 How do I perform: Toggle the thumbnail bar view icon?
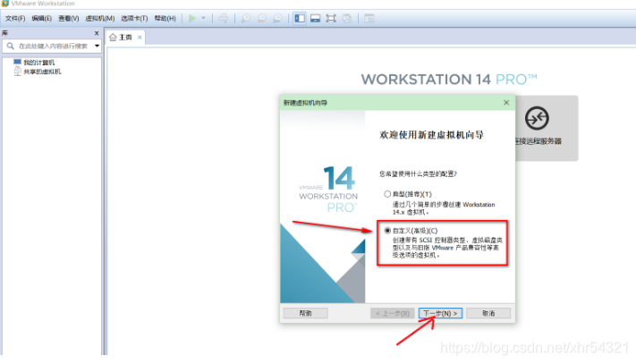[315, 18]
